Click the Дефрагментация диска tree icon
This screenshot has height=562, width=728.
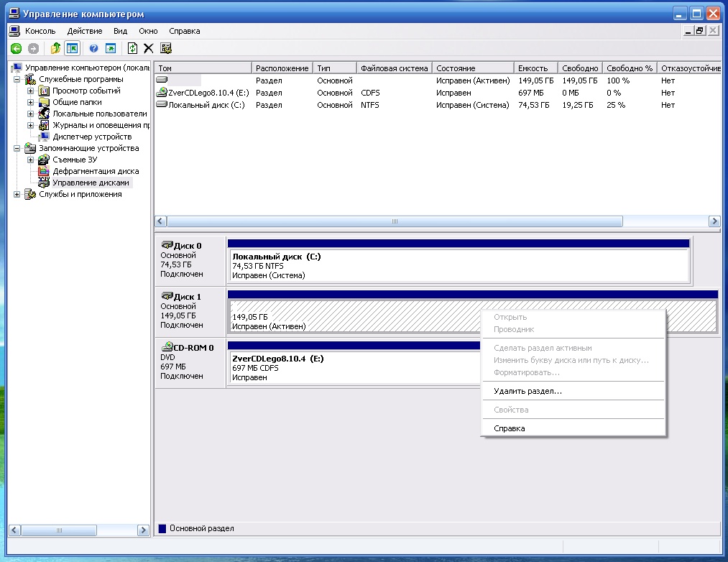[44, 171]
